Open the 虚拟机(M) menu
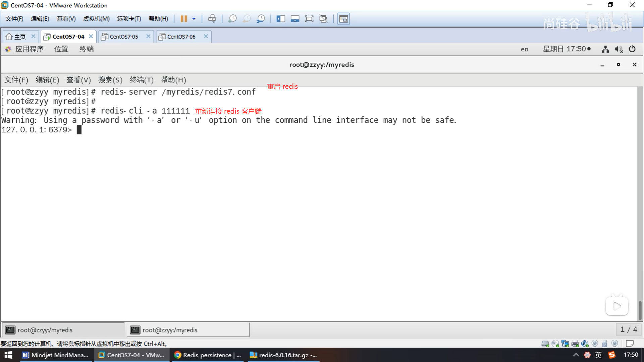This screenshot has width=644, height=362. coord(96,19)
